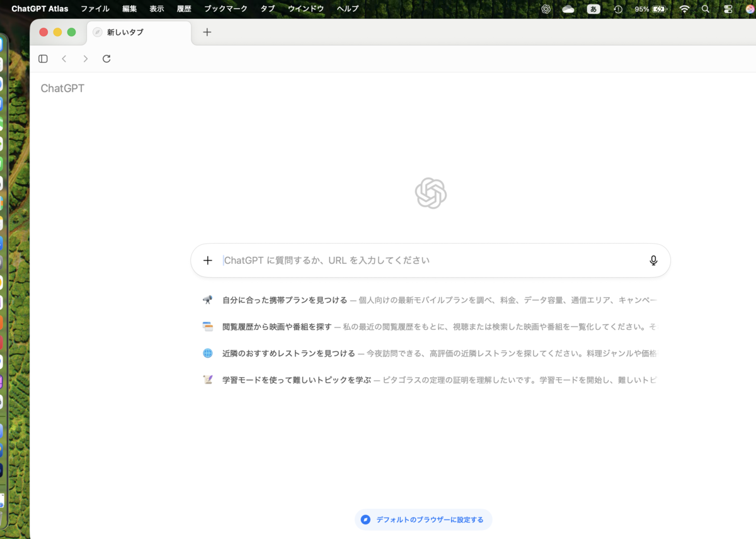This screenshot has width=756, height=539.
Task: Open the Wi-Fi menu
Action: 684,9
